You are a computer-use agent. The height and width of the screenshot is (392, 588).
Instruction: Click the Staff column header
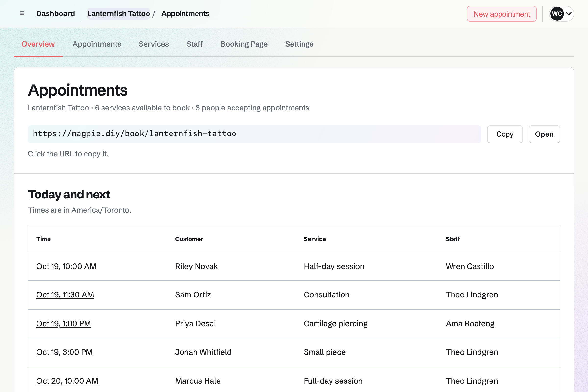point(453,239)
